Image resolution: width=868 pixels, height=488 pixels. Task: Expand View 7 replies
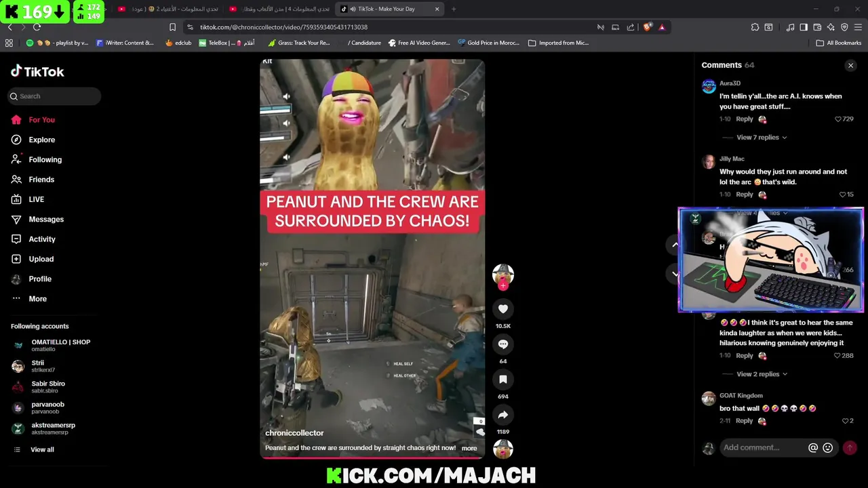tap(762, 138)
